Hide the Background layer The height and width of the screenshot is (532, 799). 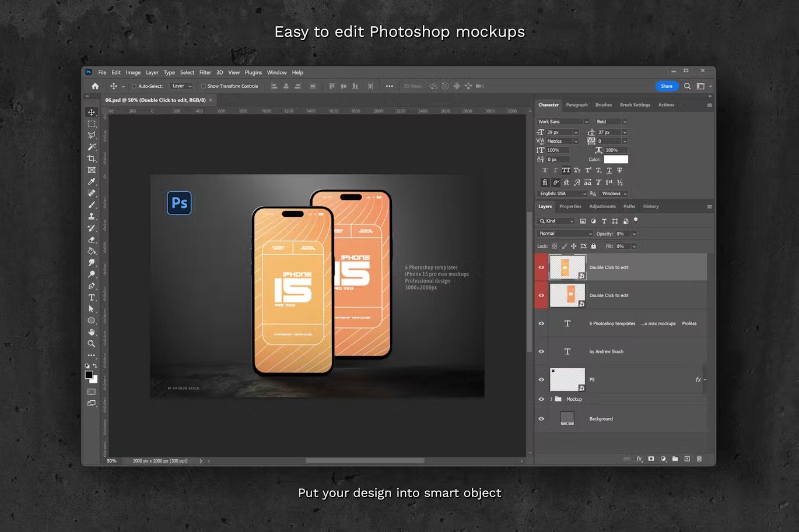(x=541, y=418)
